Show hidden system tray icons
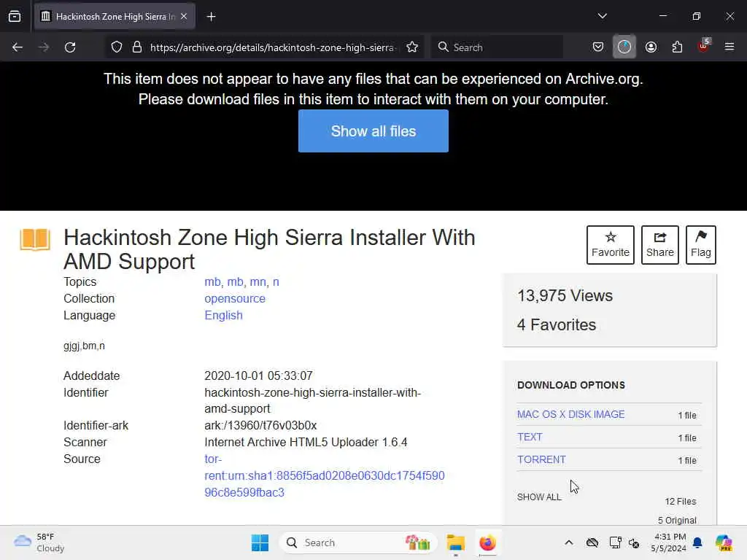This screenshot has height=560, width=747. (569, 542)
